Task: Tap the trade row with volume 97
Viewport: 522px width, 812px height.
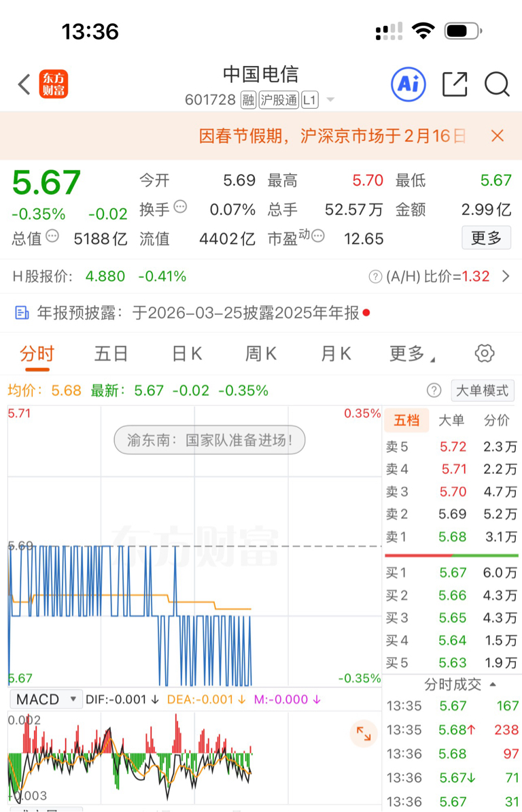Action: click(452, 754)
